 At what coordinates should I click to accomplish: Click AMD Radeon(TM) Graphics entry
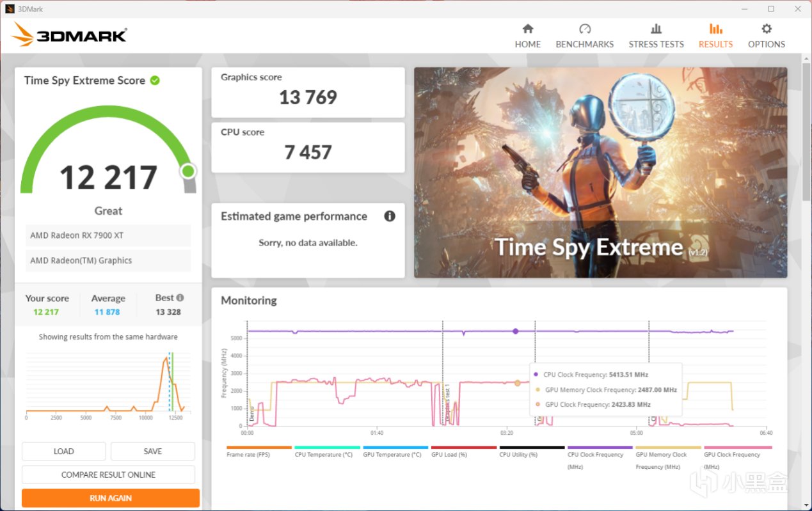pos(108,260)
